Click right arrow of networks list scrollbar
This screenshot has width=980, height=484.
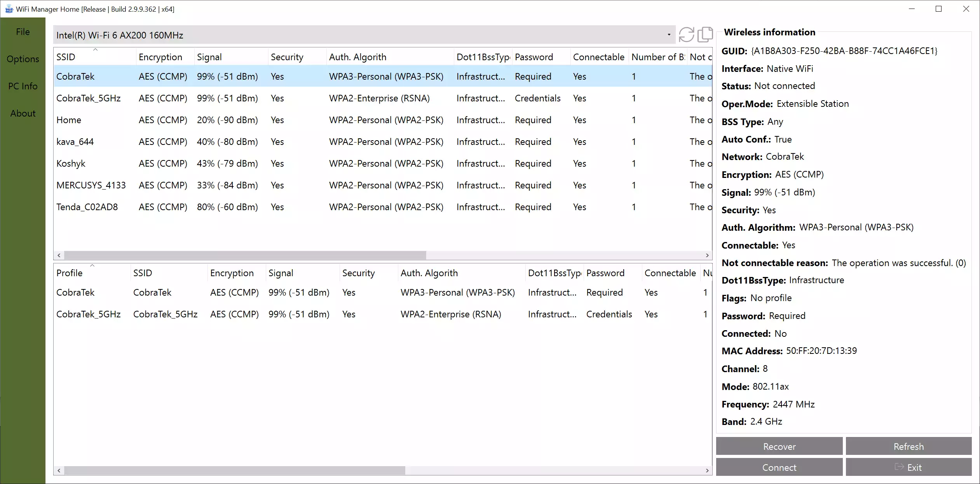(707, 255)
